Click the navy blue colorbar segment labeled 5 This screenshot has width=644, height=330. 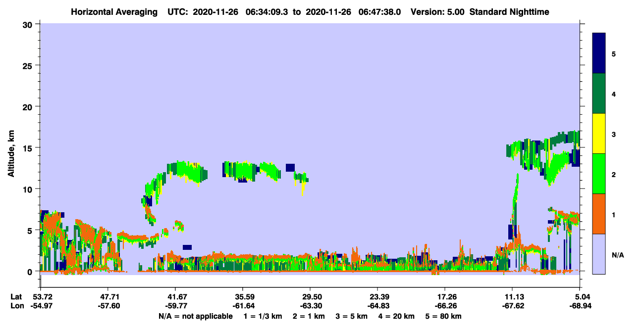[x=599, y=53]
